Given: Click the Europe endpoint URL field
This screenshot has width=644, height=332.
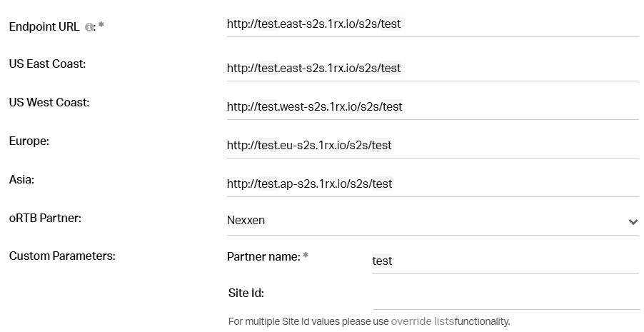Looking at the screenshot, I should pyautogui.click(x=432, y=146).
